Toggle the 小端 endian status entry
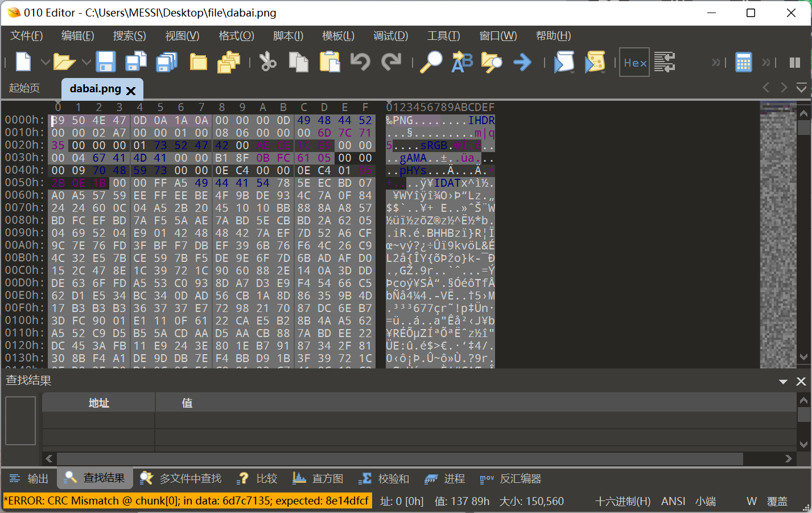Viewport: 812px width, 513px height. pyautogui.click(x=706, y=501)
